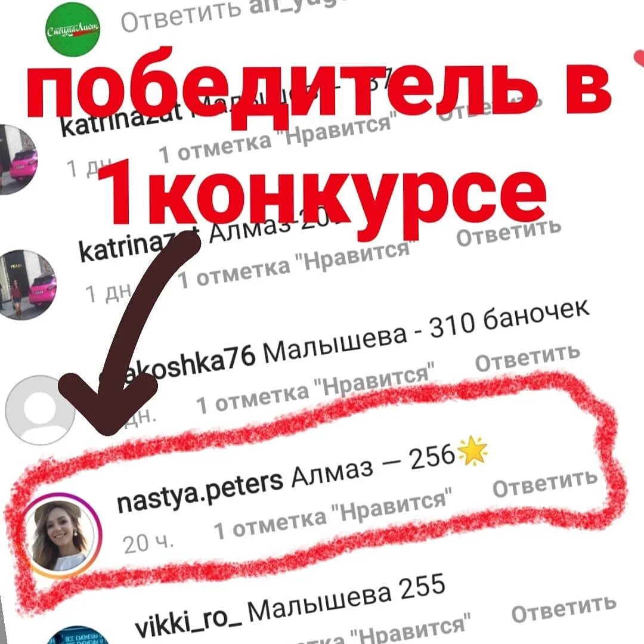
Task: Reply to vikki_ro_ Малышева 255 comment
Action: [x=563, y=609]
